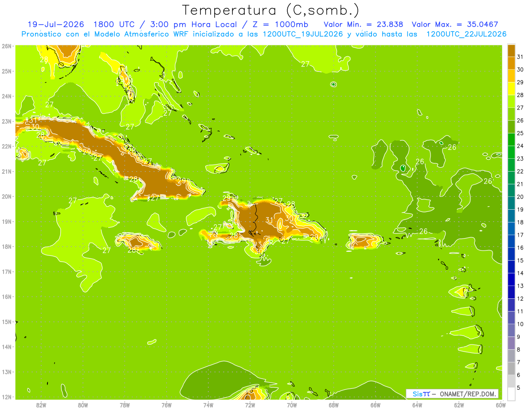Image resolution: width=532 pixels, height=411 pixels.
Task: Click the 21N latitude axis label
Action: pos(7,171)
